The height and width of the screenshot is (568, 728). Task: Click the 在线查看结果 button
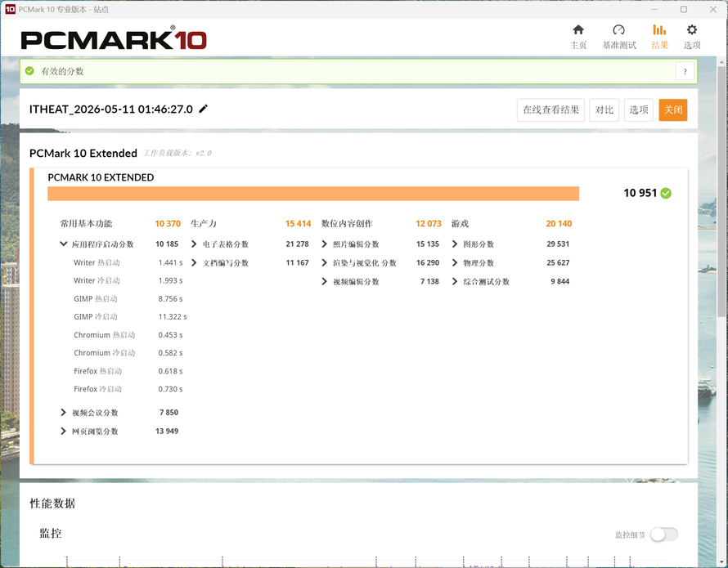[x=550, y=110]
